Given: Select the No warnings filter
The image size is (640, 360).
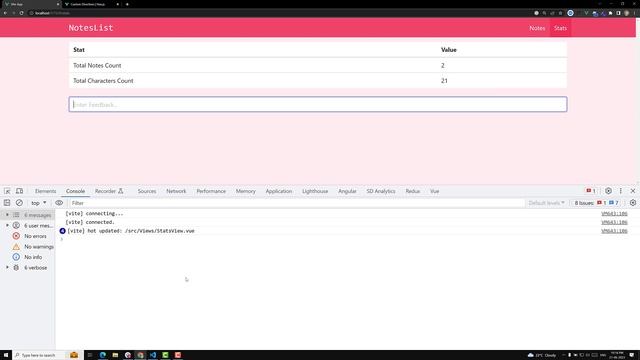Looking at the screenshot, I should (33, 247).
